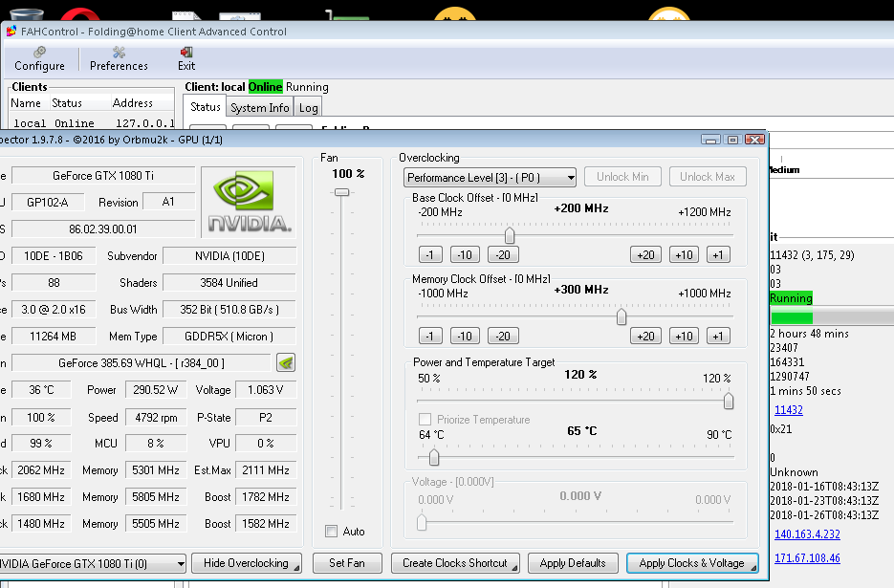Image resolution: width=894 pixels, height=588 pixels.
Task: Open Preferences in FAHControl toolbar
Action: point(119,59)
